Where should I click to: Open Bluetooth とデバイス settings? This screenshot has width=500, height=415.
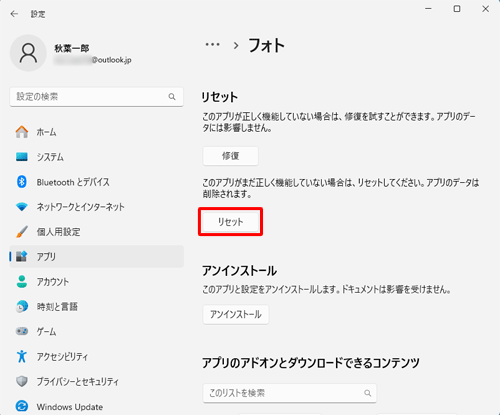click(97, 182)
